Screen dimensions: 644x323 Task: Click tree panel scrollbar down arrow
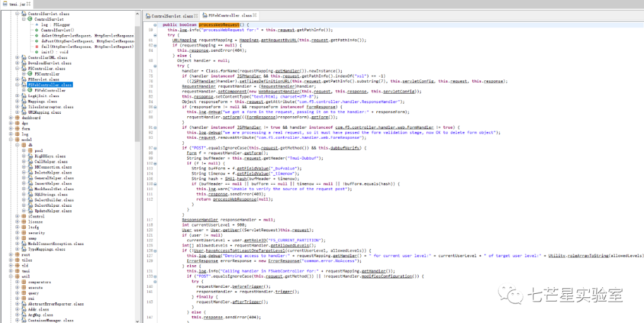[138, 320]
